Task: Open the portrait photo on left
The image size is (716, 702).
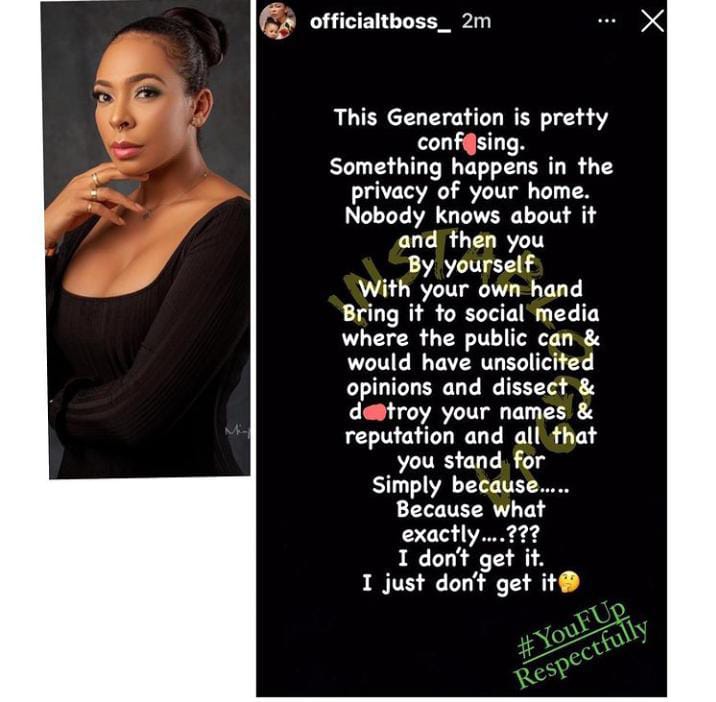Action: (148, 239)
